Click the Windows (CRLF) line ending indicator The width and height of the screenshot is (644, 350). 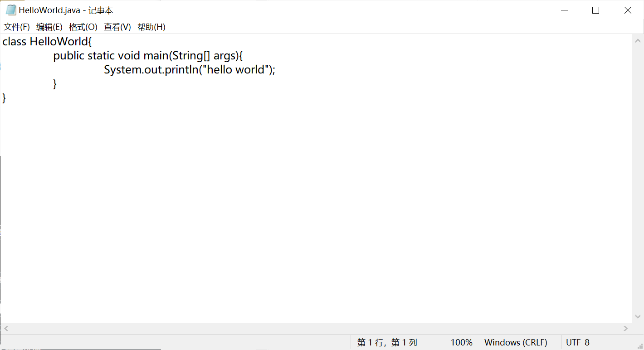pyautogui.click(x=516, y=342)
